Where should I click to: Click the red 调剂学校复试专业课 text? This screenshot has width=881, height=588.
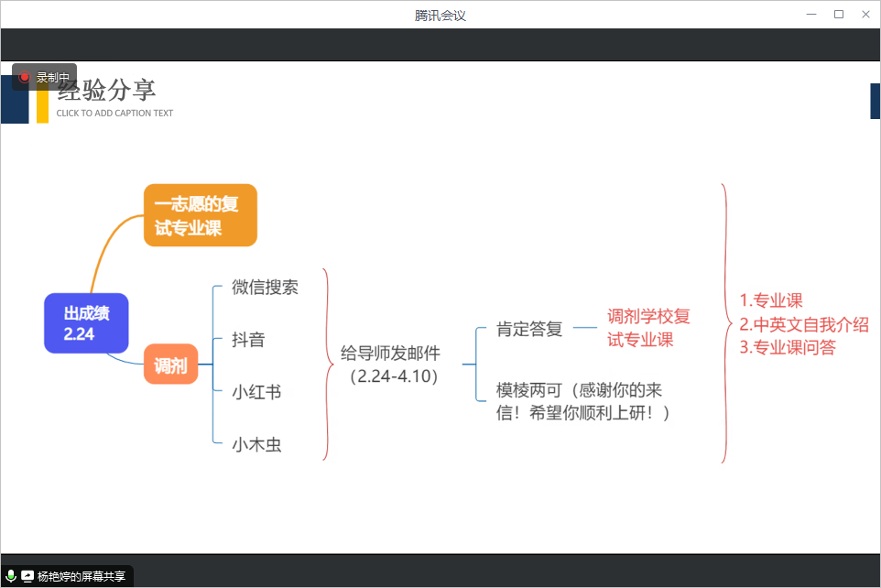click(648, 328)
